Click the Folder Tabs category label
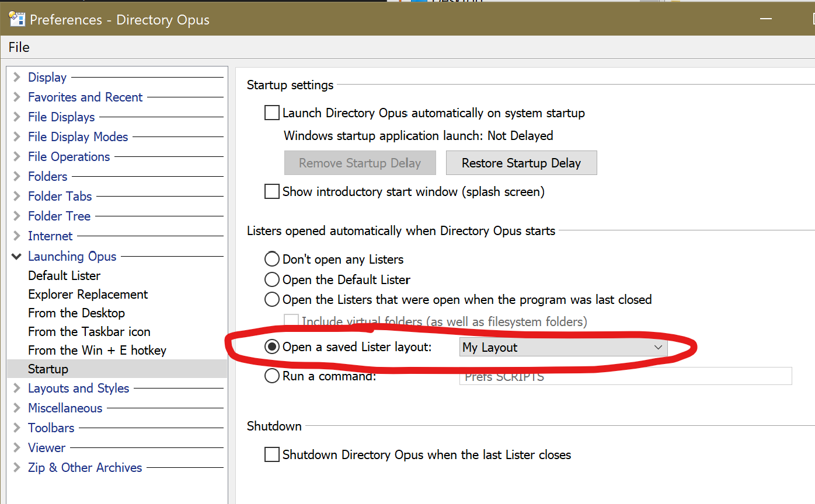 click(x=60, y=197)
